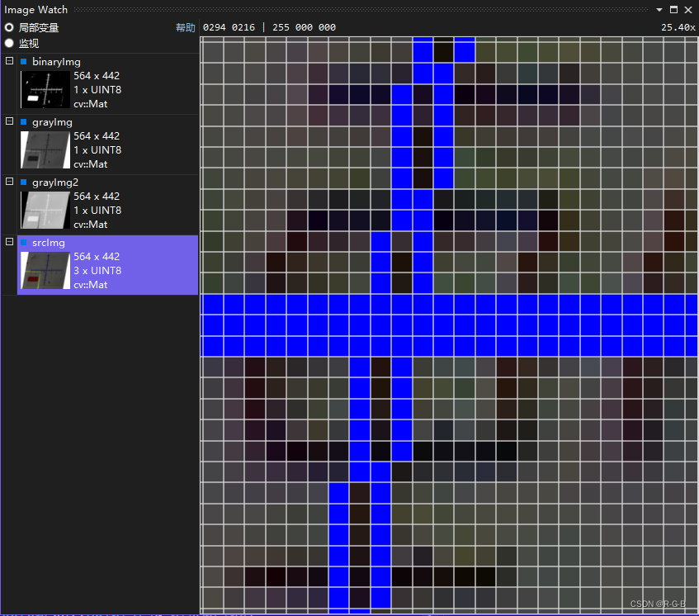Click the grayImg thumbnail preview

(x=45, y=149)
